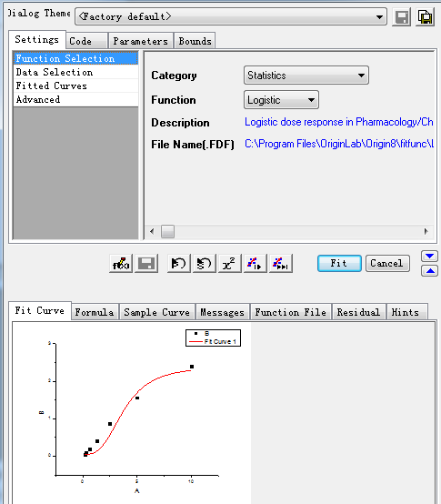Open the Function Logistic dropdown
The height and width of the screenshot is (504, 441).
point(281,100)
